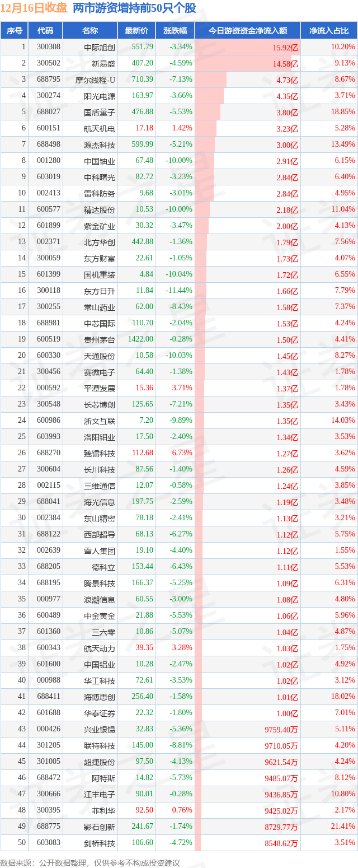Select 影石创新 ratio 21.41%
Screen dimensions: 358x868
click(343, 827)
